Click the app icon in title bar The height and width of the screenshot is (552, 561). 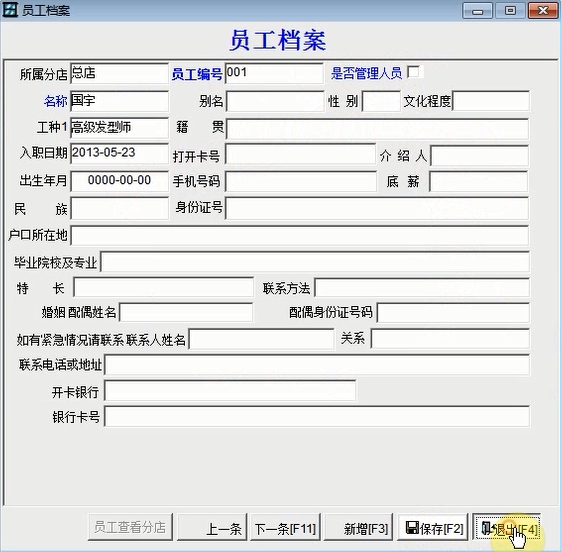point(10,10)
